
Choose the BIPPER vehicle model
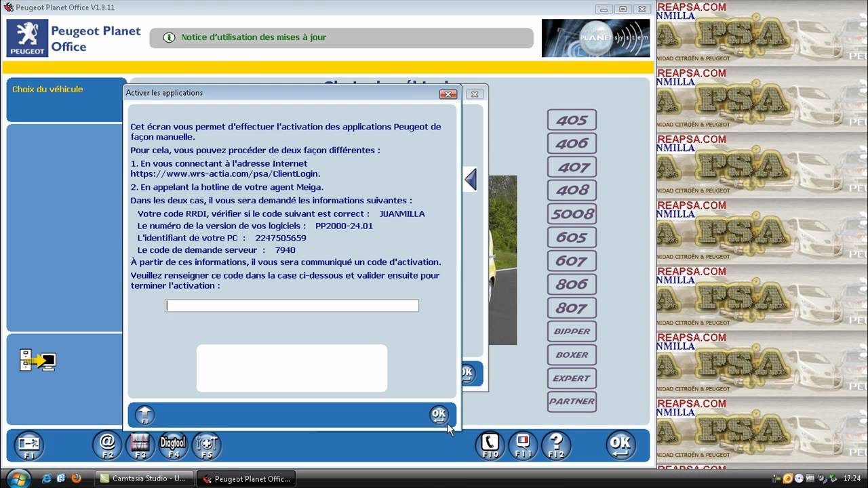(572, 331)
